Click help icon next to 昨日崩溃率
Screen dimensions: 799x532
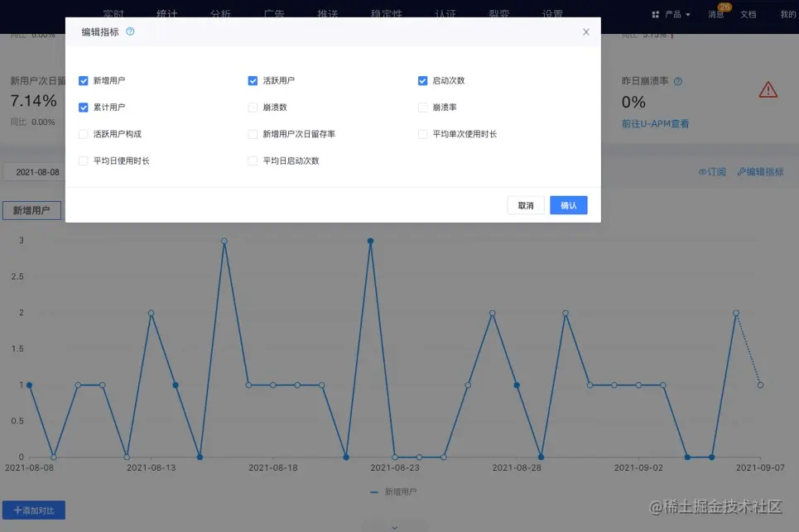point(678,81)
